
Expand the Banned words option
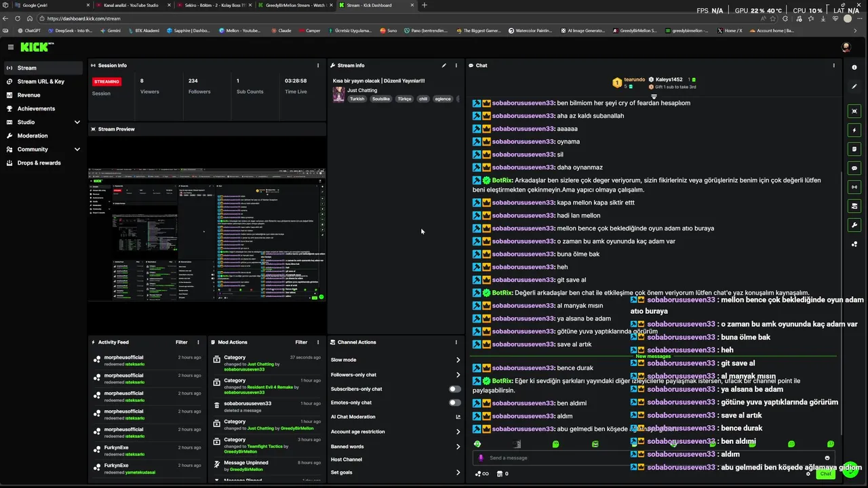tap(458, 447)
